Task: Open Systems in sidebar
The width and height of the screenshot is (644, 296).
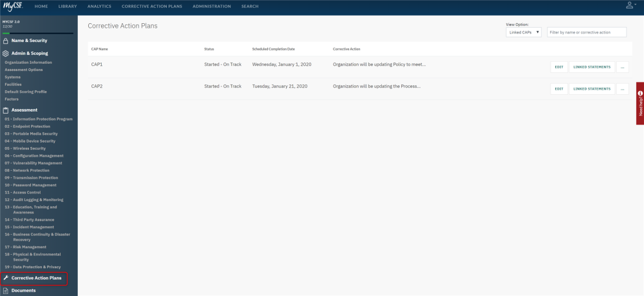Action: tap(13, 77)
